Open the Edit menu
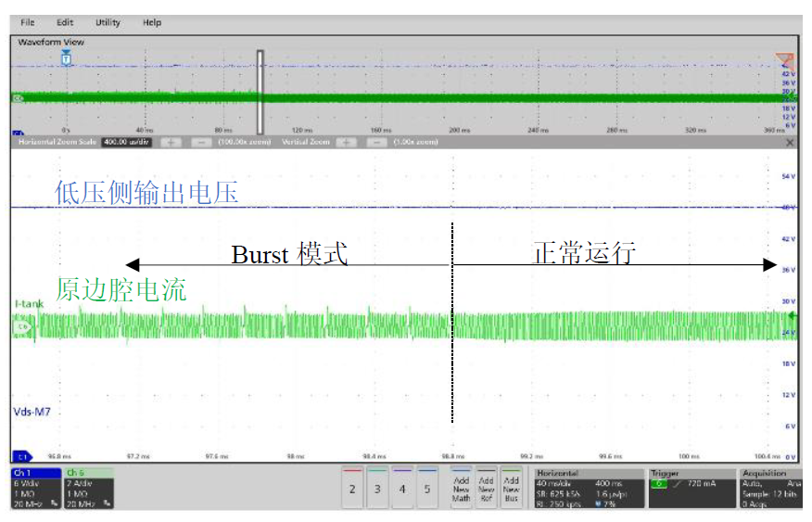The image size is (812, 522). 65,22
